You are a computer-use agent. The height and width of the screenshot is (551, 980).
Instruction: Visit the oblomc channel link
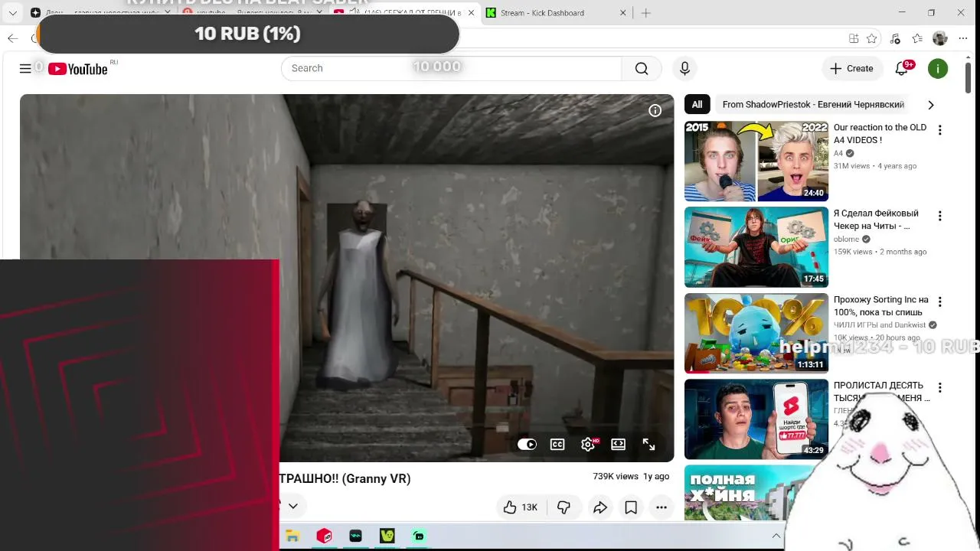[x=847, y=240]
